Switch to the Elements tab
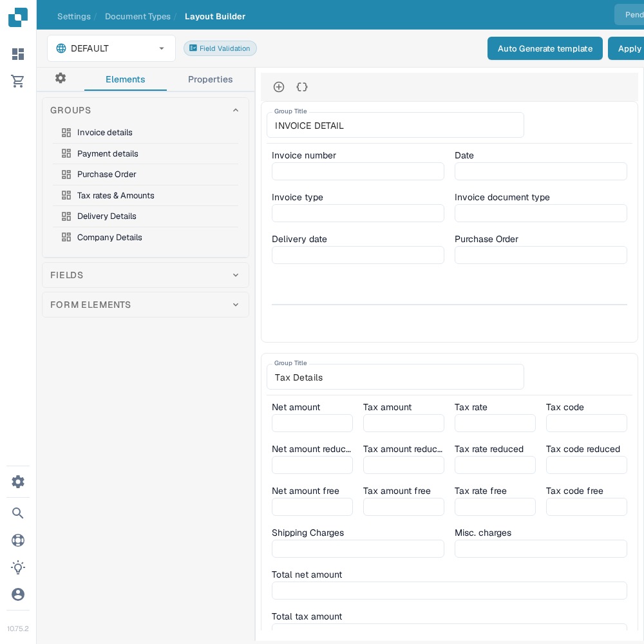 pos(126,79)
